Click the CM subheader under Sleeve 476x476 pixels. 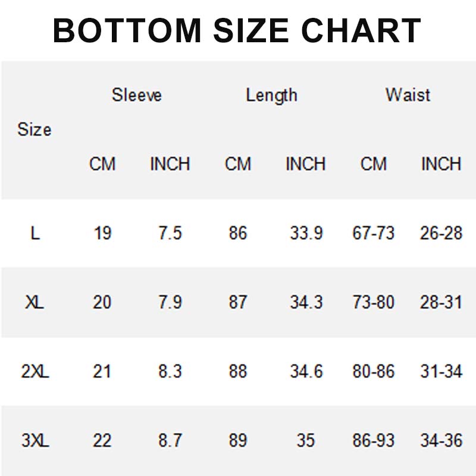tap(102, 164)
